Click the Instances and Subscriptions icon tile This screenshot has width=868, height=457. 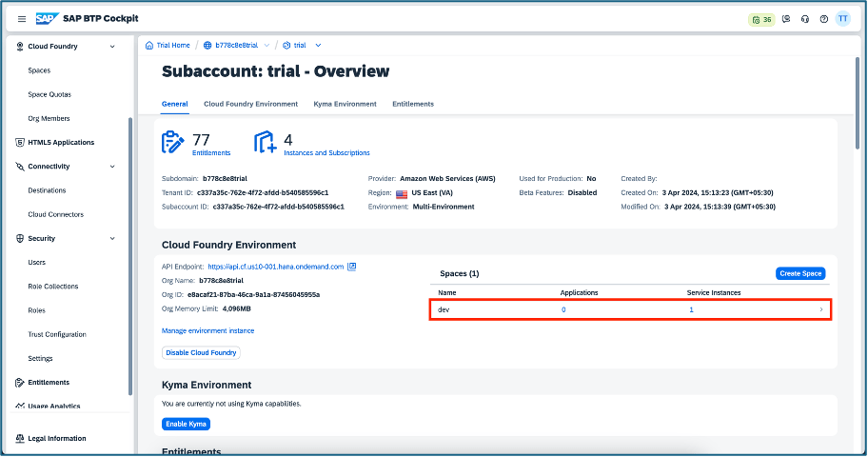[x=266, y=143]
